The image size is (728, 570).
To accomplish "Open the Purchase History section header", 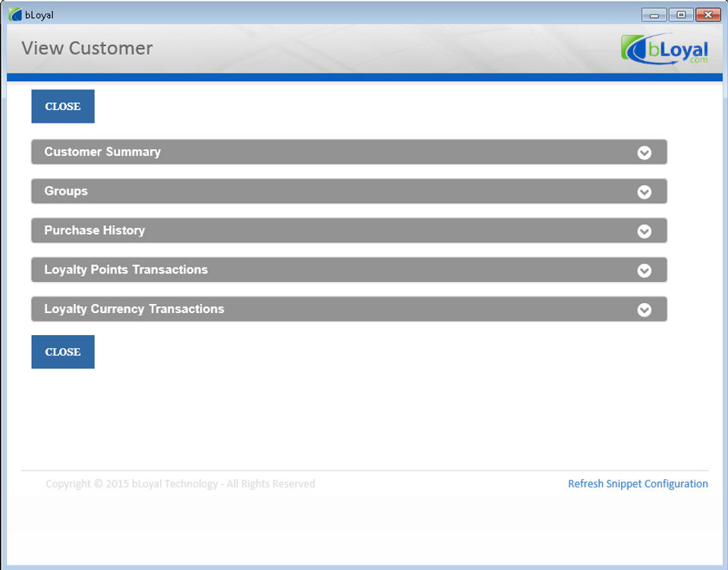I will pos(349,230).
